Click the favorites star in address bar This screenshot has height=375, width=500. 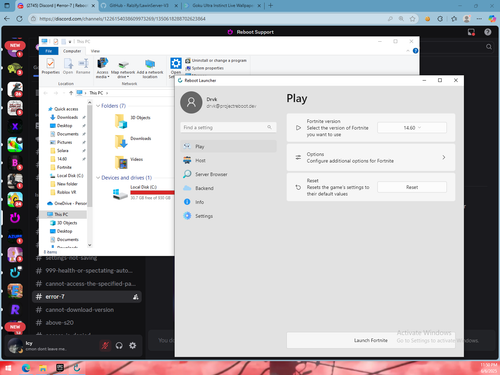(x=412, y=19)
